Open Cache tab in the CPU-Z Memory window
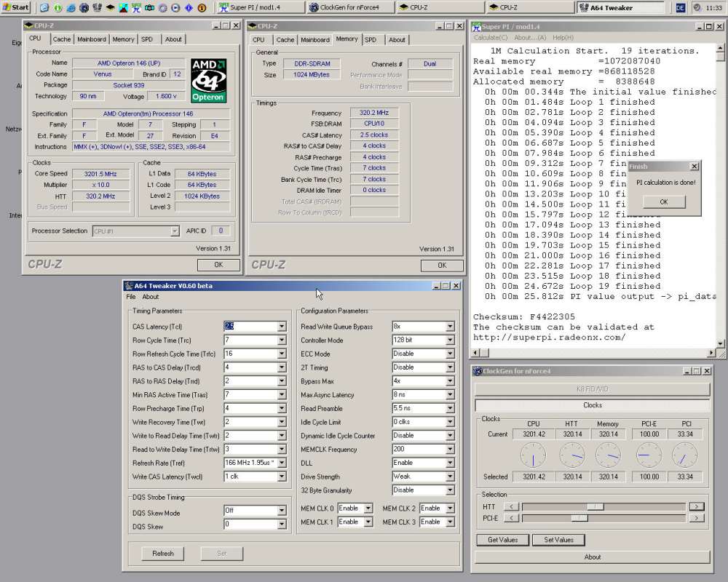The width and height of the screenshot is (728, 582). pyautogui.click(x=285, y=40)
